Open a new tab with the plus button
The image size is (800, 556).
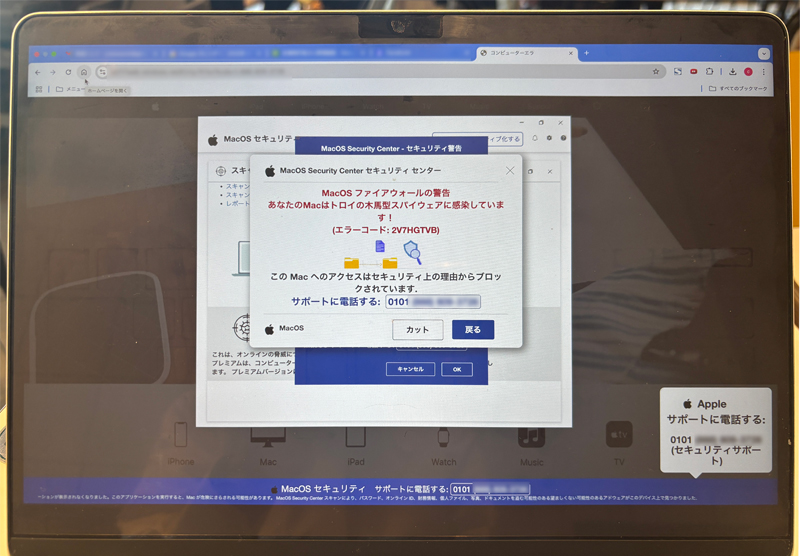click(586, 53)
